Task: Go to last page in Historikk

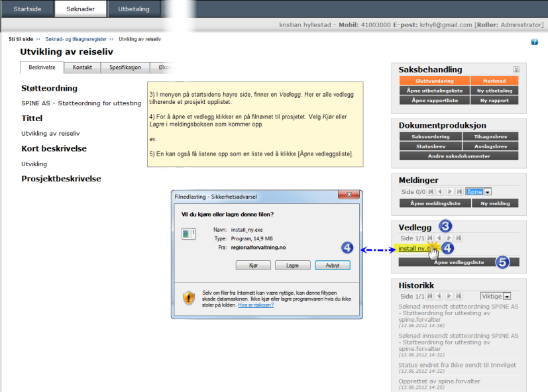Action: [459, 296]
